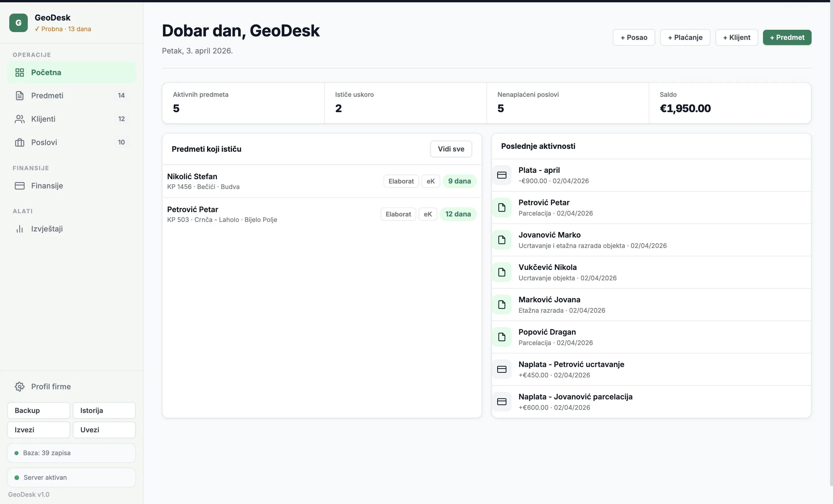Click the + Klijent button
Viewport: 833px width, 504px height.
click(736, 38)
